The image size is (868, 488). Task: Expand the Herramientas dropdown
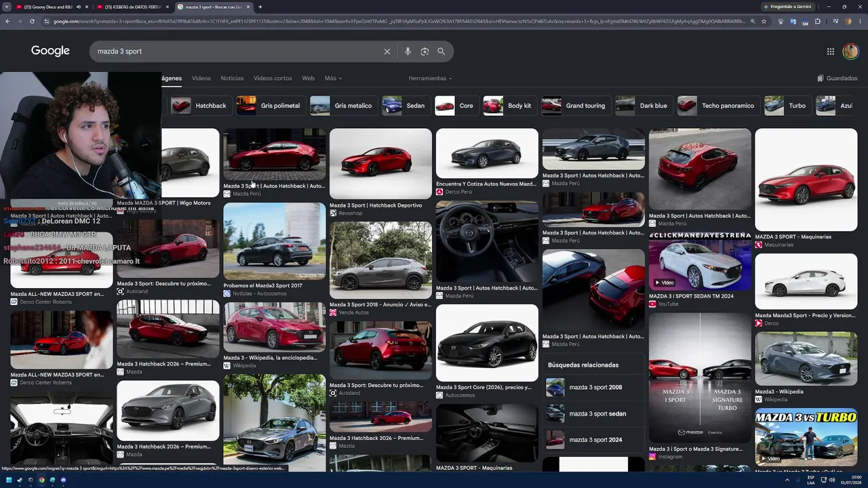[x=430, y=79]
